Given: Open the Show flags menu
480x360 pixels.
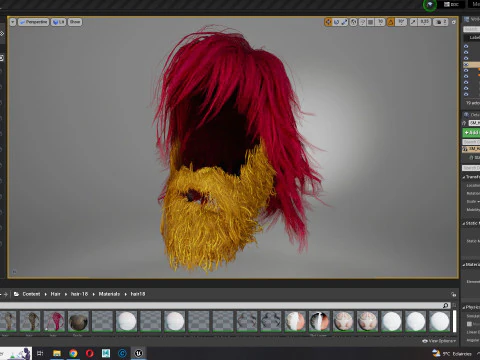Looking at the screenshot, I should coord(75,22).
